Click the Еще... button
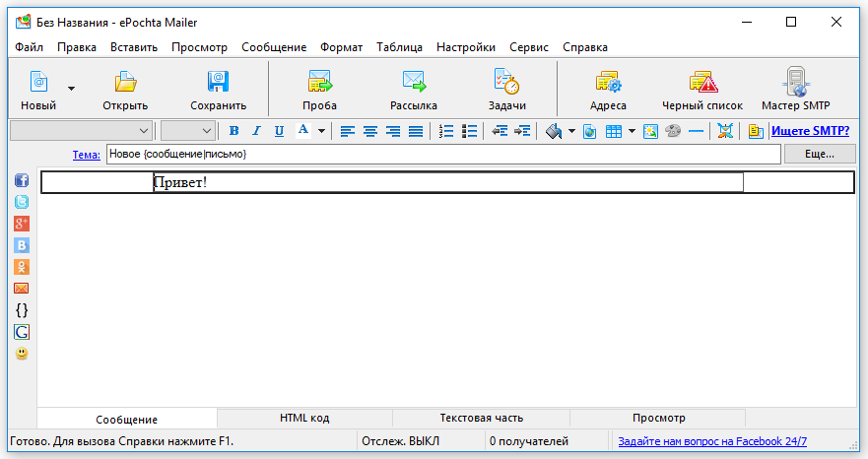The height and width of the screenshot is (459, 868). coord(820,154)
